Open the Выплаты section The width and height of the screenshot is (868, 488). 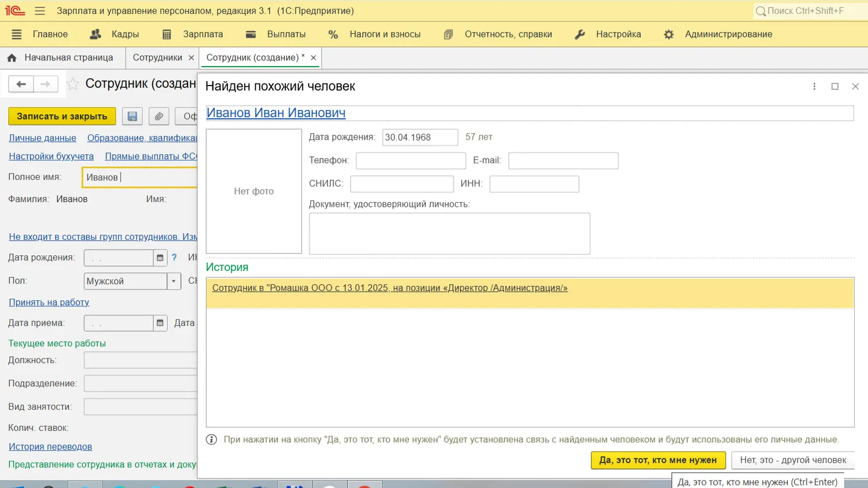[276, 34]
